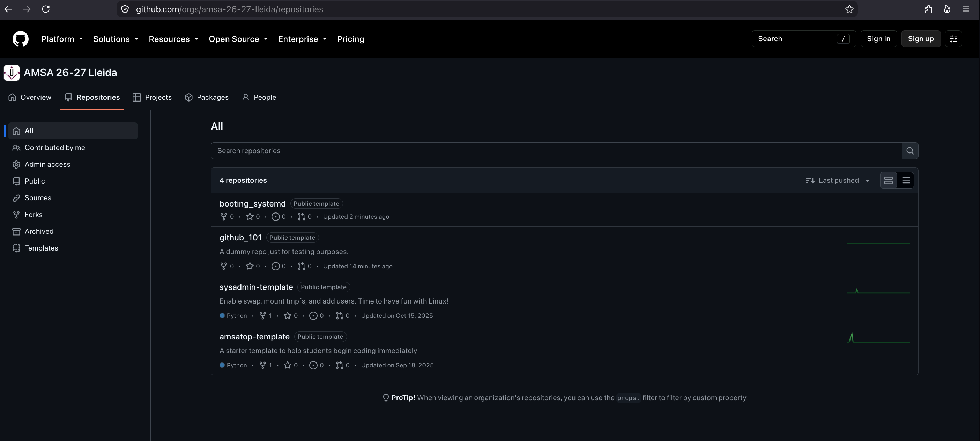Click the site security shield icon
Image resolution: width=980 pixels, height=441 pixels.
(125, 9)
